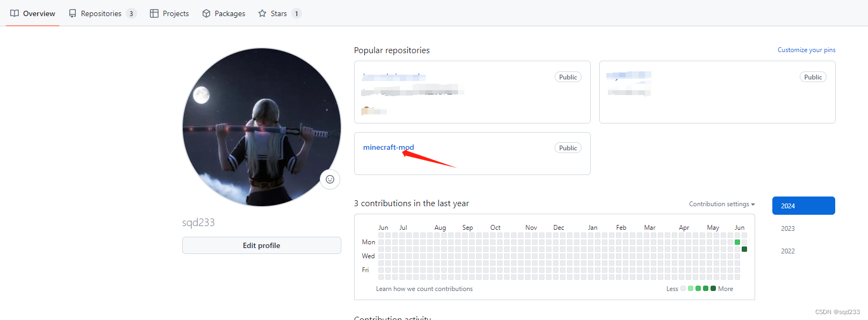
Task: Click the Popular repositories heading
Action: pyautogui.click(x=392, y=50)
